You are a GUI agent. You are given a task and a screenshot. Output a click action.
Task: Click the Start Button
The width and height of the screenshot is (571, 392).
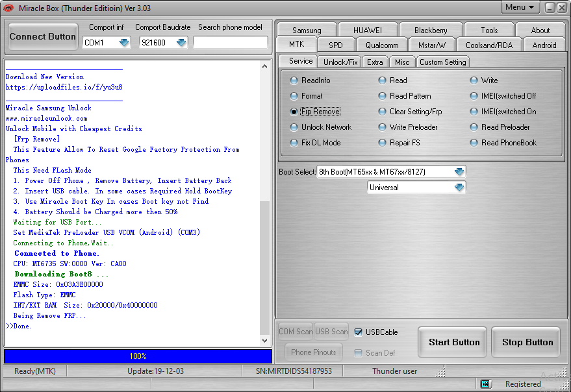[x=453, y=342]
